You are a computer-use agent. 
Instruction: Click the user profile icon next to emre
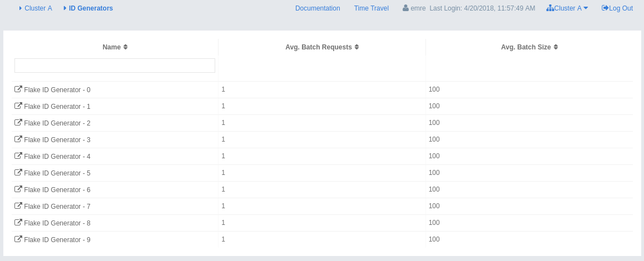(x=405, y=8)
